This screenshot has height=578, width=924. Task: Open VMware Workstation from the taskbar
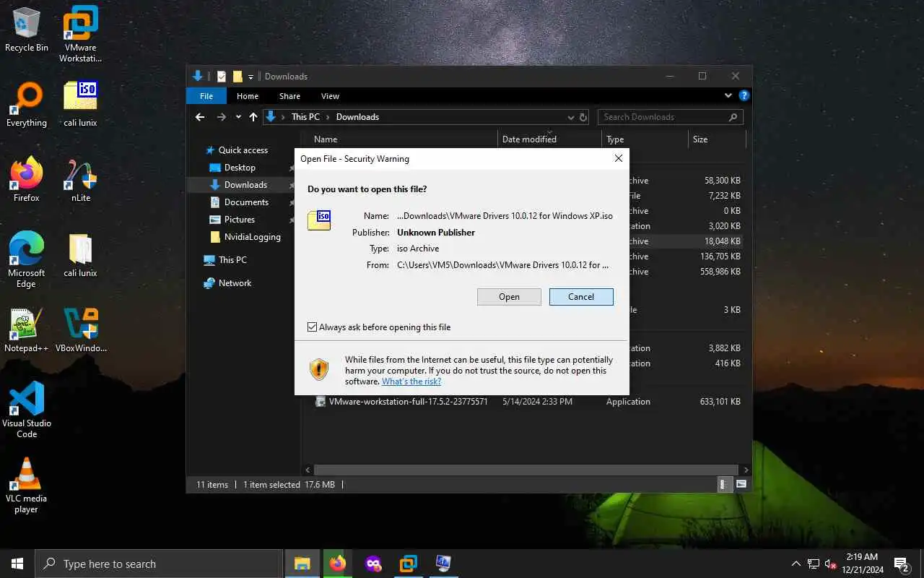[x=408, y=564]
